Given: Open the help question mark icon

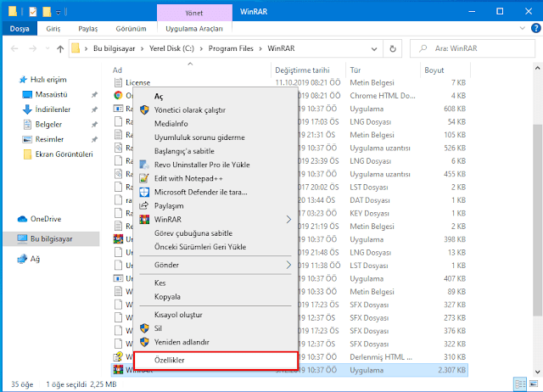Looking at the screenshot, I should [x=535, y=28].
